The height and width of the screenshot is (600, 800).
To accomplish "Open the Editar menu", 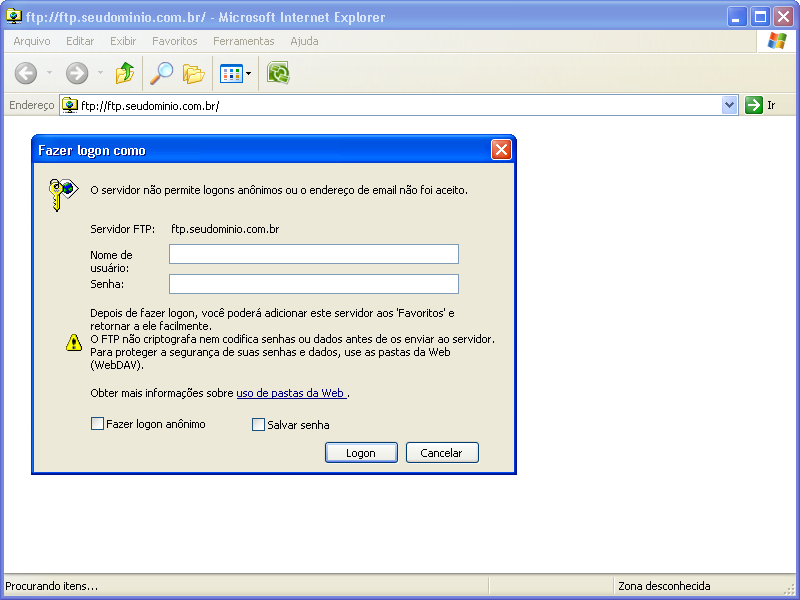I will pyautogui.click(x=80, y=41).
